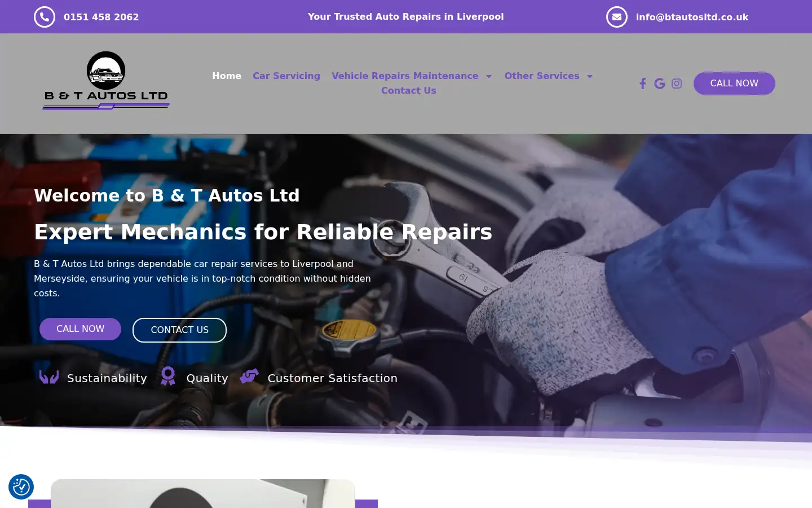Open the Car Servicing menu item
812x508 pixels.
(286, 76)
